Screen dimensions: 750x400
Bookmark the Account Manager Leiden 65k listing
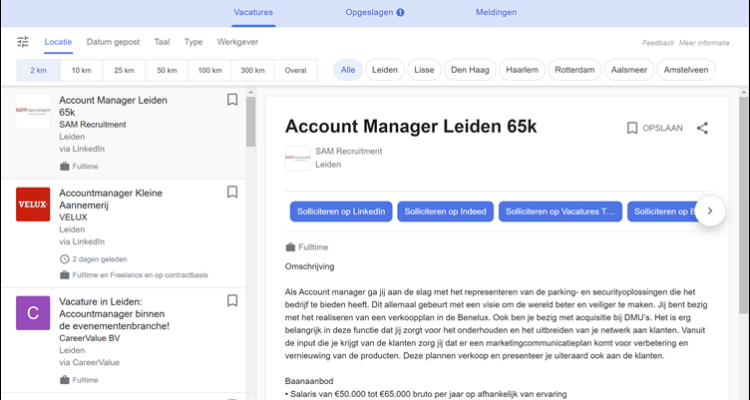(232, 100)
